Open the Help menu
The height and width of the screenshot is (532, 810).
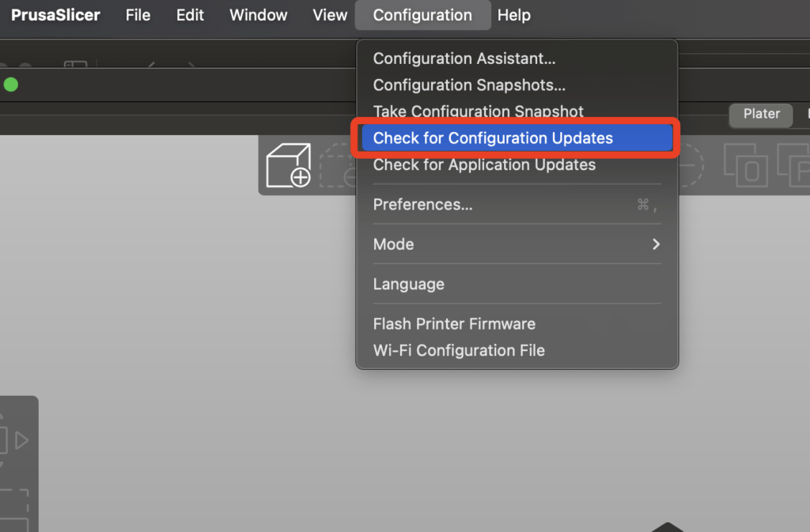pyautogui.click(x=514, y=15)
